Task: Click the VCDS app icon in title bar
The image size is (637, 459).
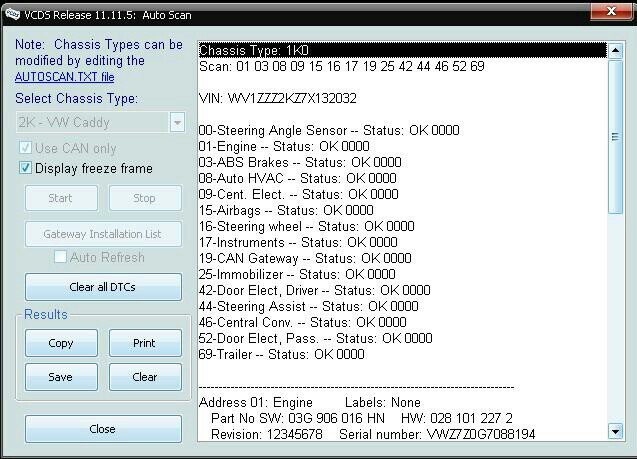Action: 12,15
